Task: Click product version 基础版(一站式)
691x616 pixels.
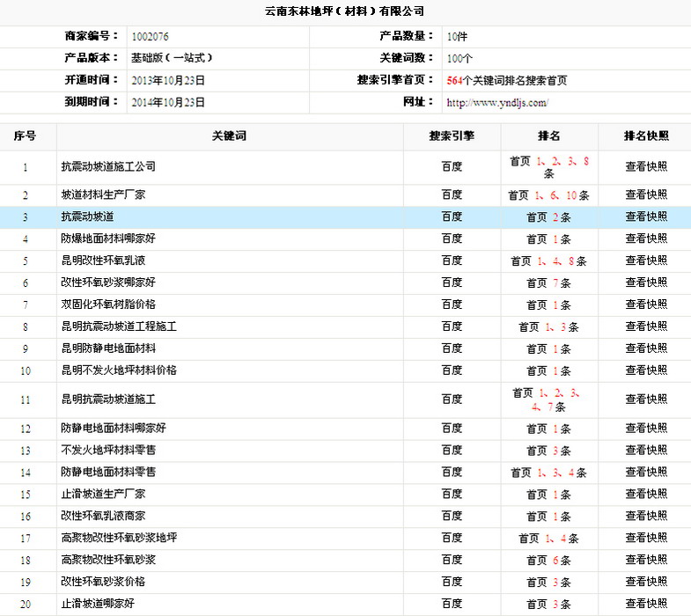Action: tap(172, 58)
